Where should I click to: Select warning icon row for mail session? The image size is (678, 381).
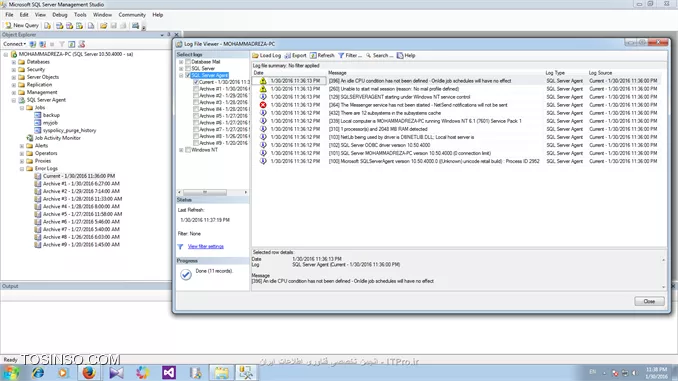click(x=263, y=89)
